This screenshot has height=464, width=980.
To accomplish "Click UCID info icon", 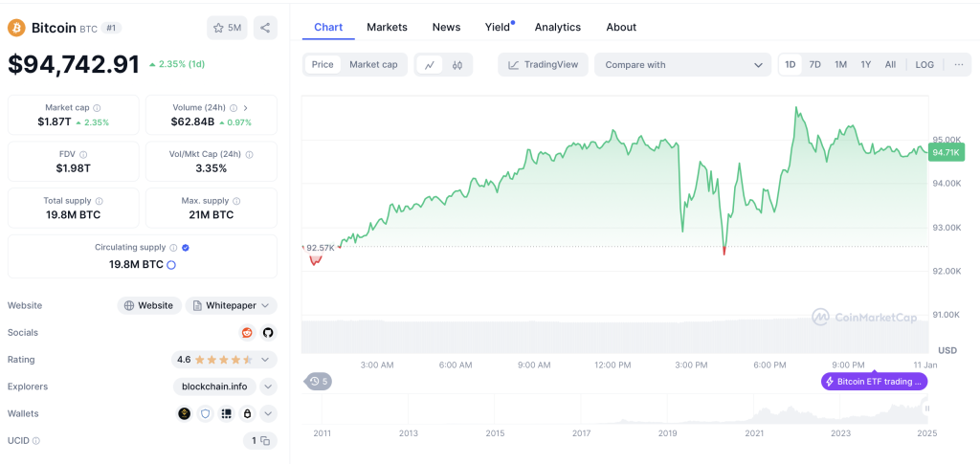I will coord(35,441).
